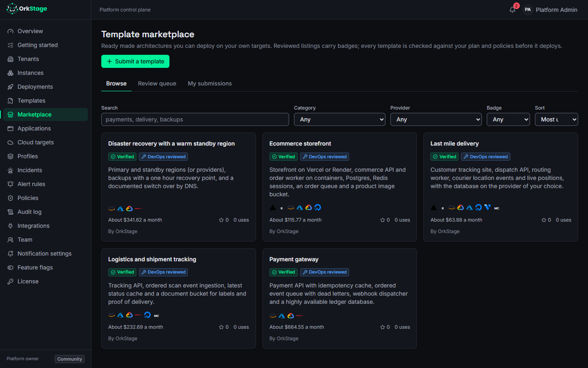The height and width of the screenshot is (368, 588).
Task: Click Google Cloud icon on Payment gateway card
Action: pos(291,316)
